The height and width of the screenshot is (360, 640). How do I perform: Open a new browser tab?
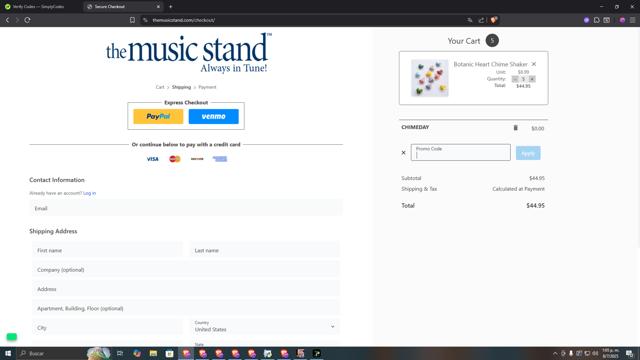(171, 7)
